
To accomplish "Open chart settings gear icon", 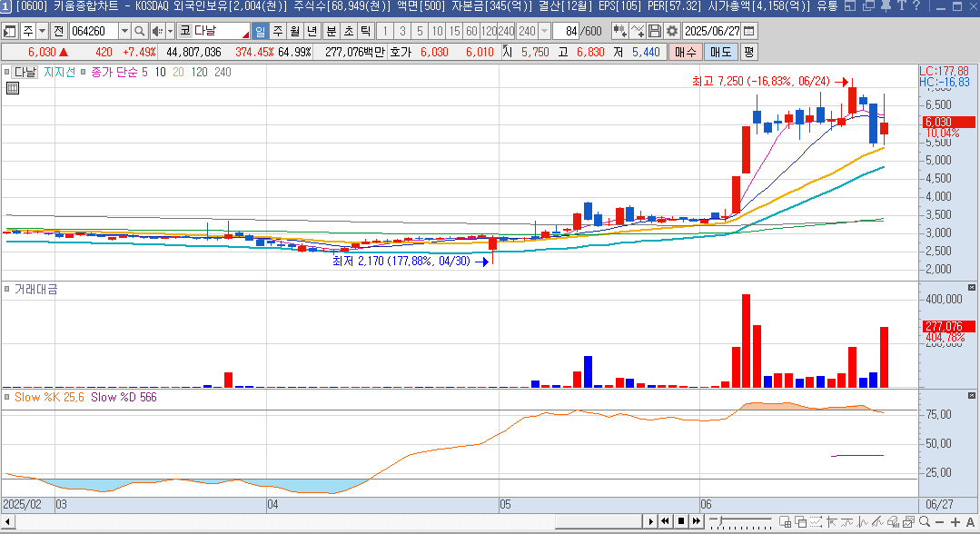I will pyautogui.click(x=672, y=31).
